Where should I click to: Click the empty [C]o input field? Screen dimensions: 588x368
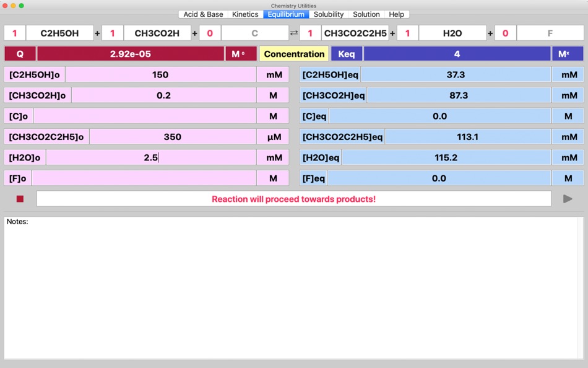pyautogui.click(x=145, y=116)
